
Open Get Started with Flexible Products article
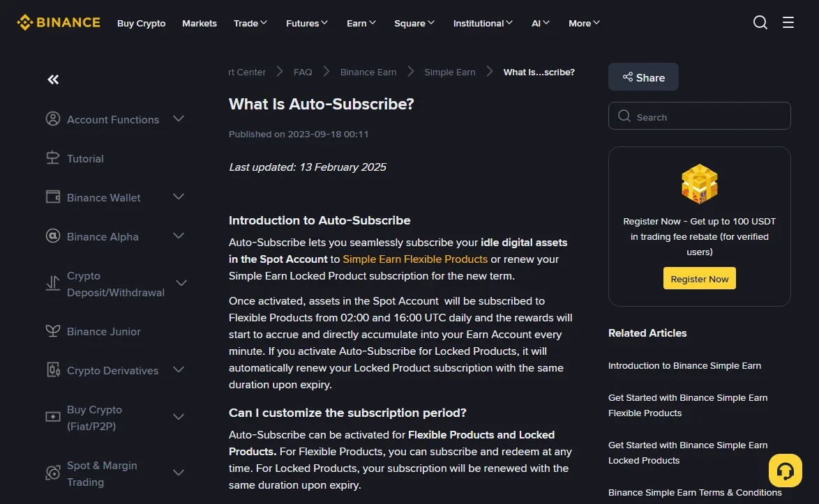tap(687, 406)
